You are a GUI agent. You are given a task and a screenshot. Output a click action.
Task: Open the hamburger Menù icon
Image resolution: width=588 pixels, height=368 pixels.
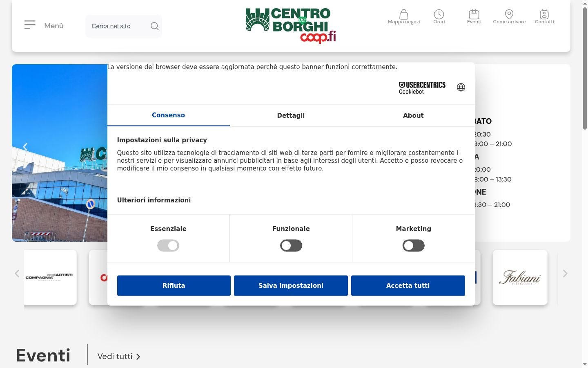[30, 25]
